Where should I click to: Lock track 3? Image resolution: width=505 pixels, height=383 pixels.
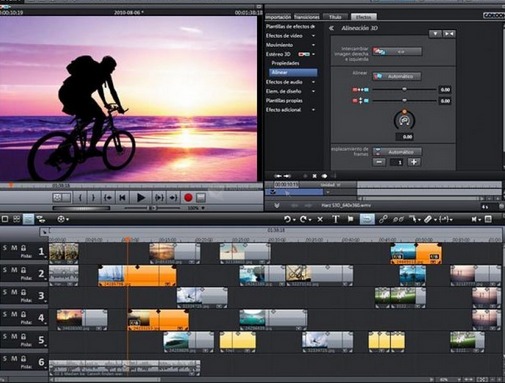[x=23, y=292]
